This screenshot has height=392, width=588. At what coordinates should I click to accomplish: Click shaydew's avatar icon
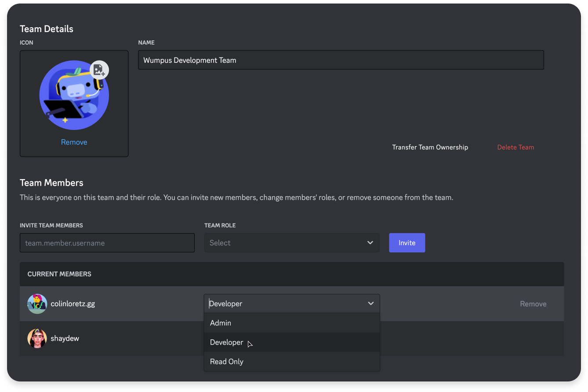pyautogui.click(x=37, y=338)
